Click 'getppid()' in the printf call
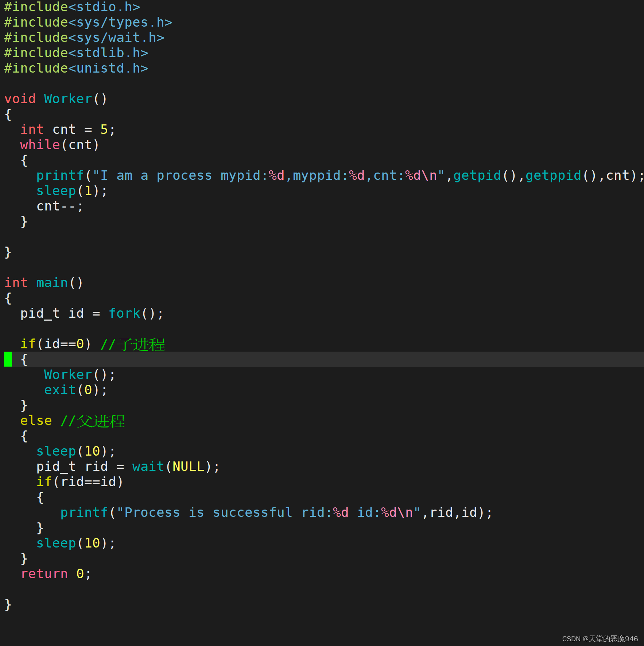 click(x=561, y=175)
